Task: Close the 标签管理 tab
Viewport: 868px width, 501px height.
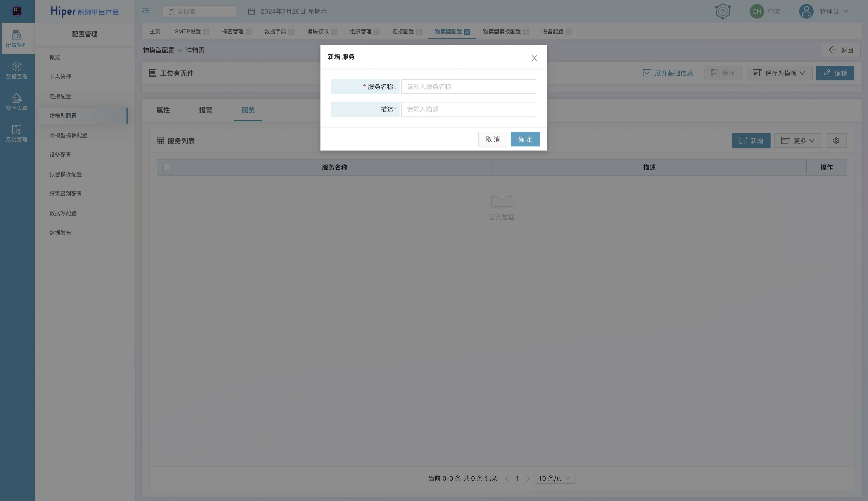Action: tap(249, 32)
